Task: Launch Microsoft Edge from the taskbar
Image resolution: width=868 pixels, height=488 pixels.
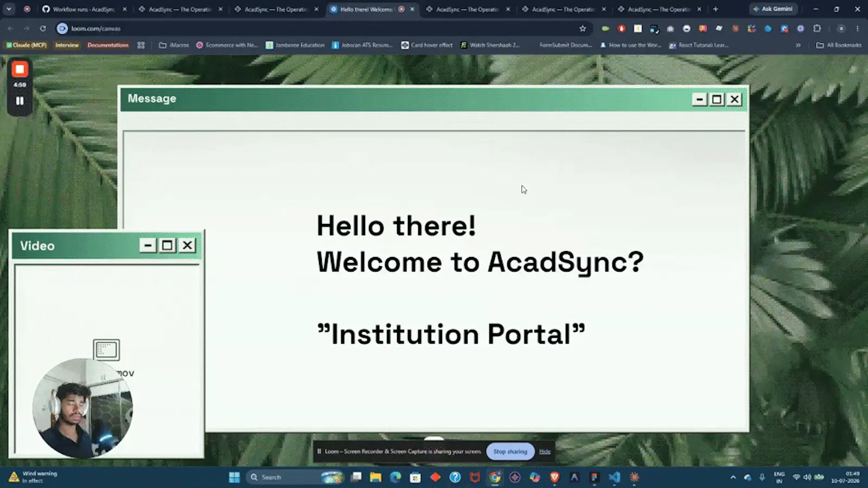Action: (395, 477)
